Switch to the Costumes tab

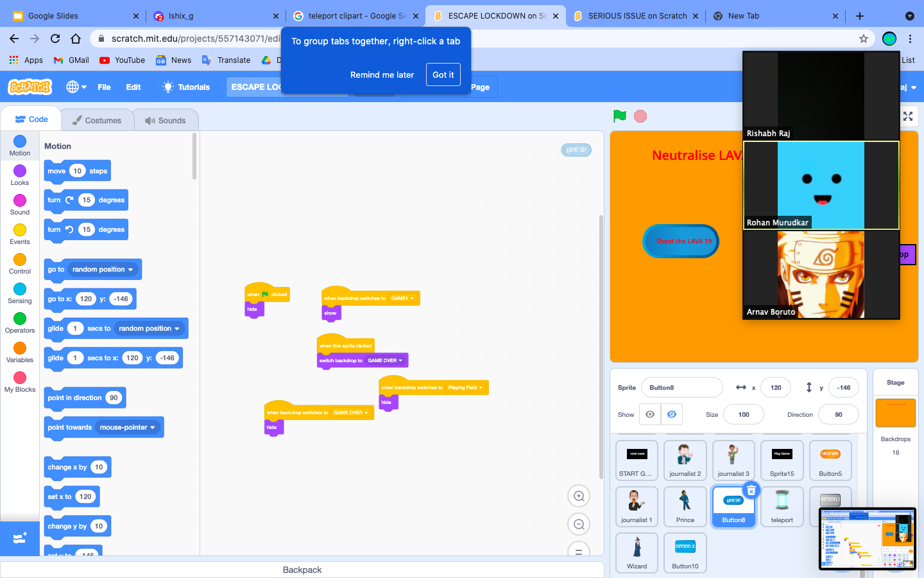click(97, 120)
